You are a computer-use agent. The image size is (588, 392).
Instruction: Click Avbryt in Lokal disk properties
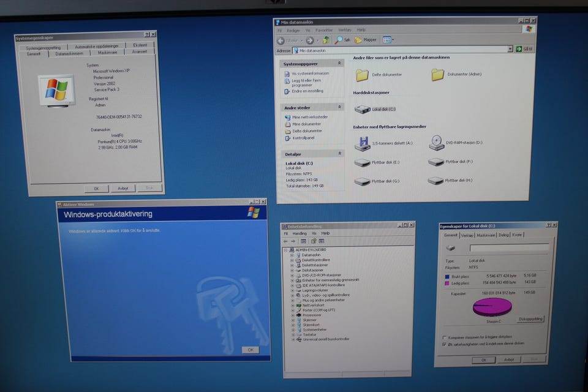pos(509,360)
